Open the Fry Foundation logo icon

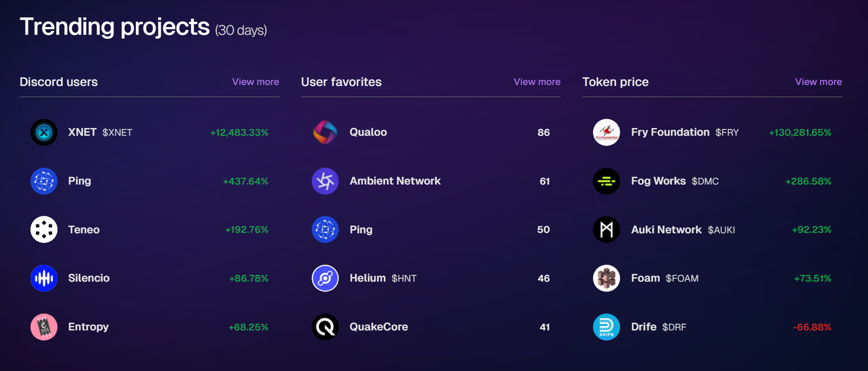[607, 132]
